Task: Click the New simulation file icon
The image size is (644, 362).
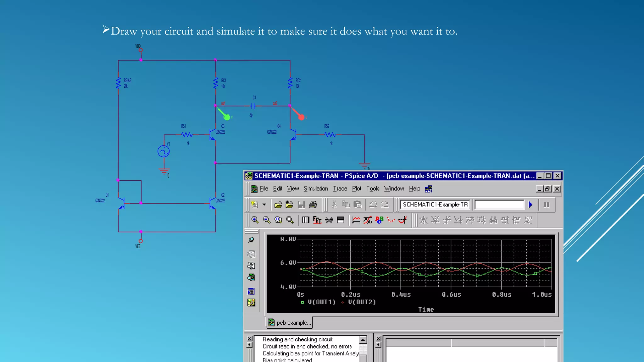Action: (254, 205)
